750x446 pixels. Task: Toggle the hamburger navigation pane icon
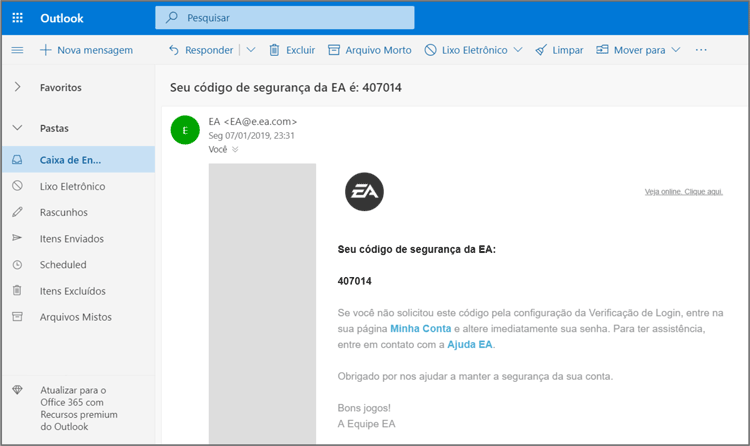[17, 50]
